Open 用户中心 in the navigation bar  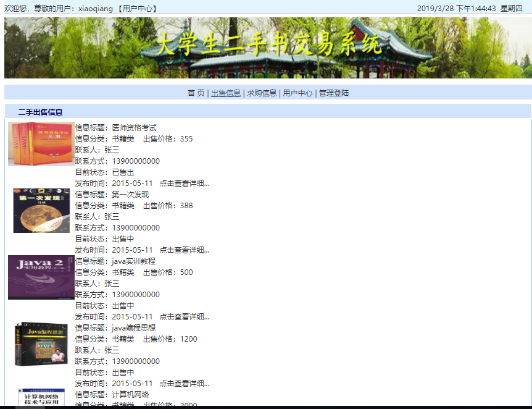[297, 93]
